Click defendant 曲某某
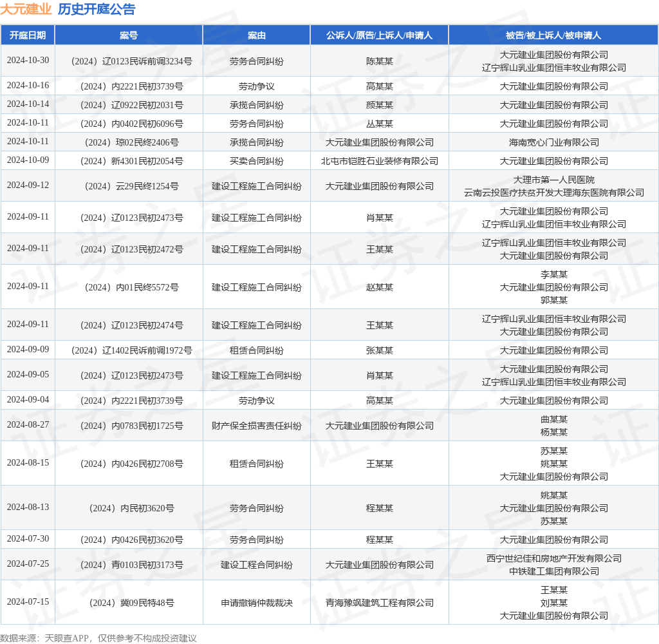 [x=554, y=420]
